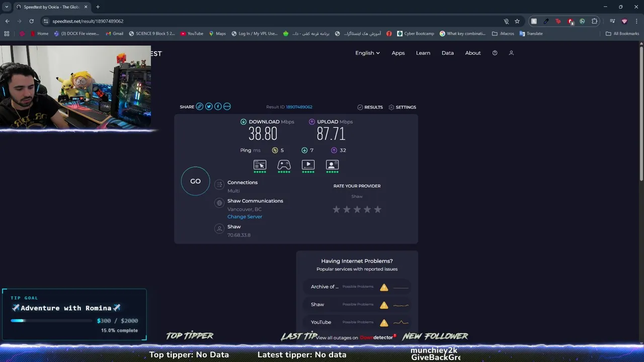Open the video conferencing performance icon

(x=332, y=165)
